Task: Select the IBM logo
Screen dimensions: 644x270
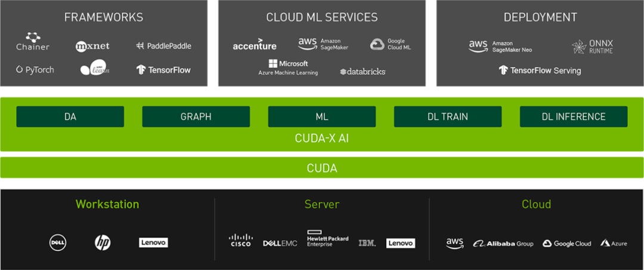Action: (x=367, y=243)
